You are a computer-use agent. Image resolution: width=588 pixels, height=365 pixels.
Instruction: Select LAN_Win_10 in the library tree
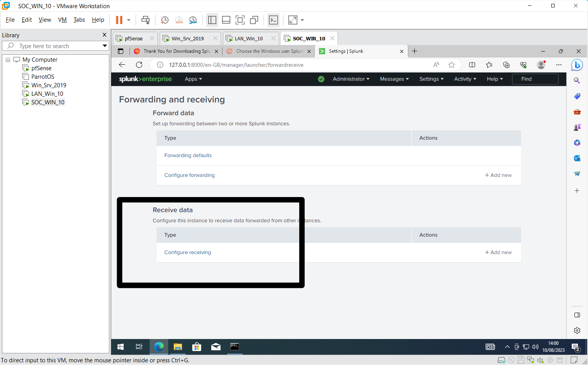coord(47,94)
